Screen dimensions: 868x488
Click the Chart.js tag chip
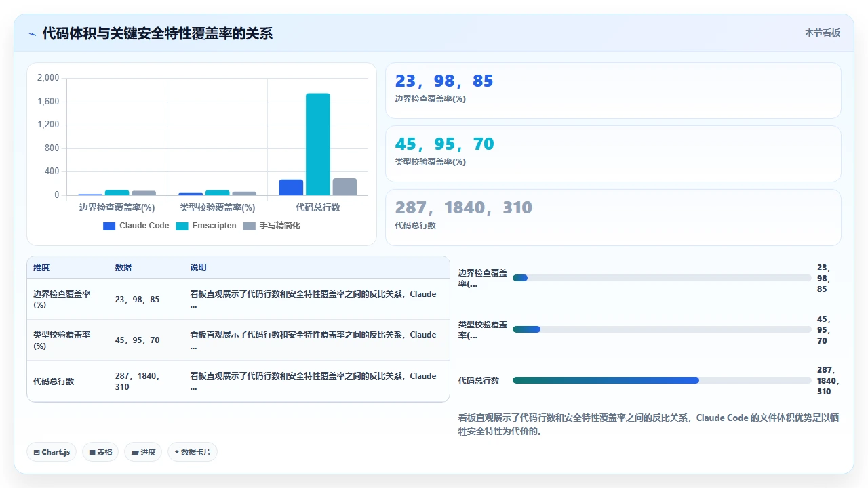click(52, 452)
